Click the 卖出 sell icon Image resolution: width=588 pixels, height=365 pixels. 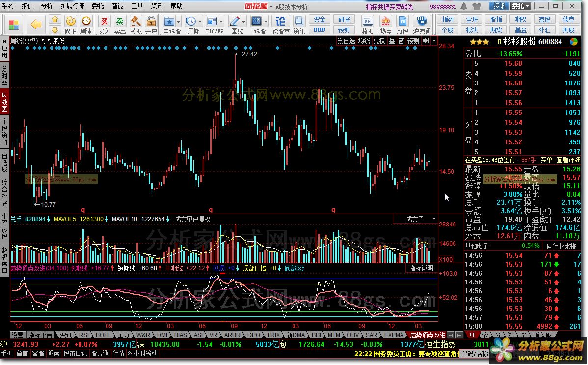[x=120, y=21]
